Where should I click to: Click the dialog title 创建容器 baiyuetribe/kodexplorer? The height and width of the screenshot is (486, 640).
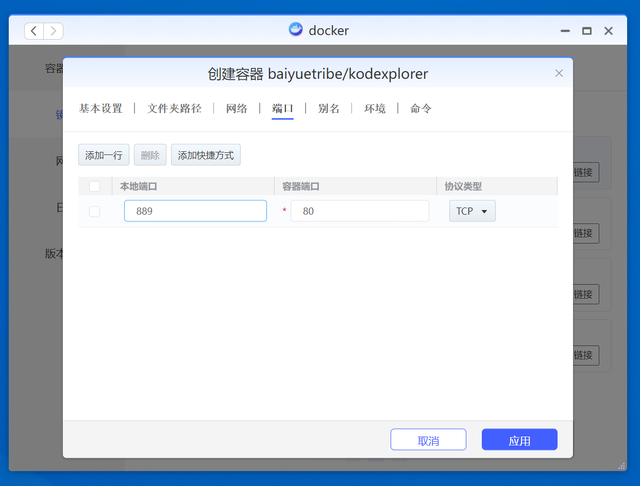pos(318,74)
